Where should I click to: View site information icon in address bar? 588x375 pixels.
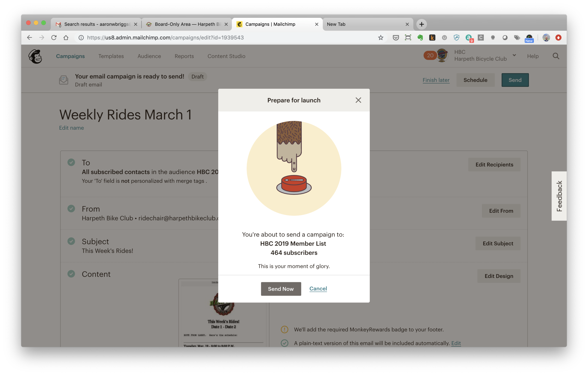point(81,37)
